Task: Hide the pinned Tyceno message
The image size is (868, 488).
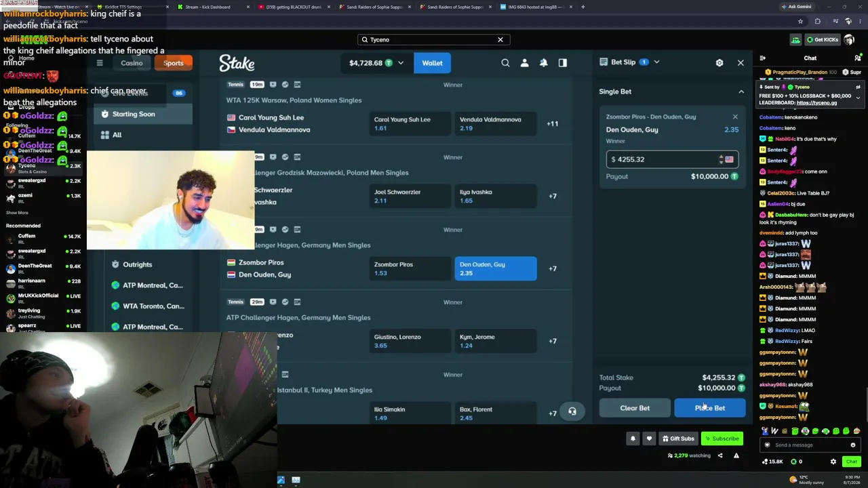Action: [x=858, y=87]
